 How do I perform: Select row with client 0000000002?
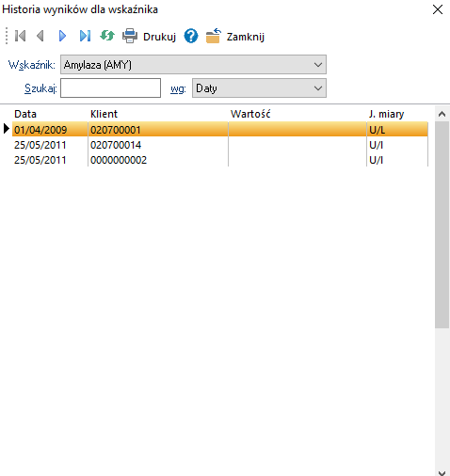(x=220, y=160)
